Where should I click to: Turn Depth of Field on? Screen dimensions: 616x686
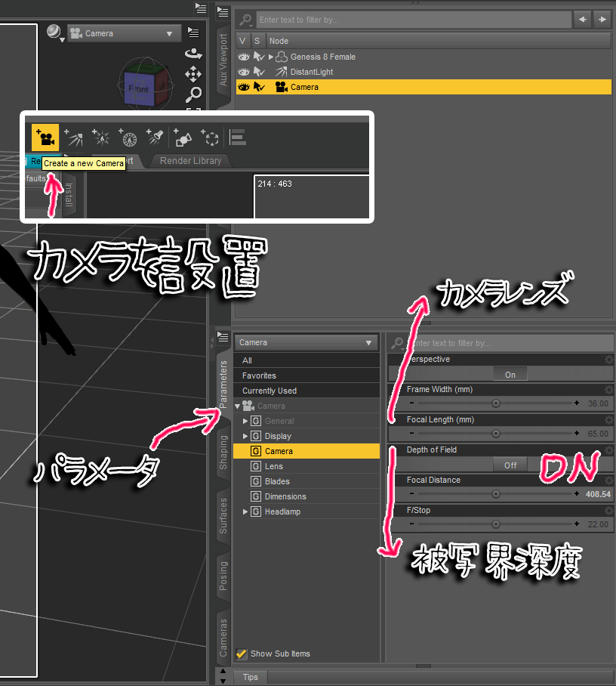510,465
